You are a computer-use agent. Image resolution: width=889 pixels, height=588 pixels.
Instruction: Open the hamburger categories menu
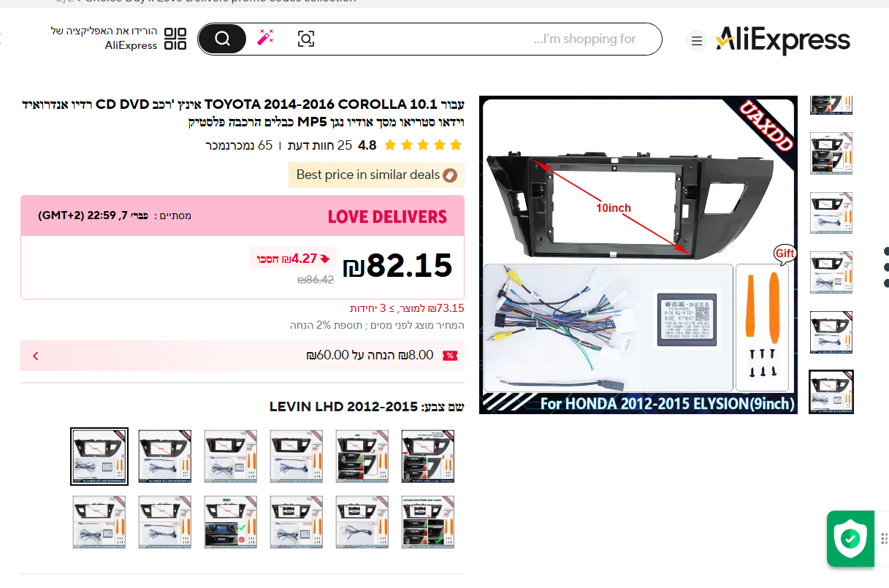697,41
